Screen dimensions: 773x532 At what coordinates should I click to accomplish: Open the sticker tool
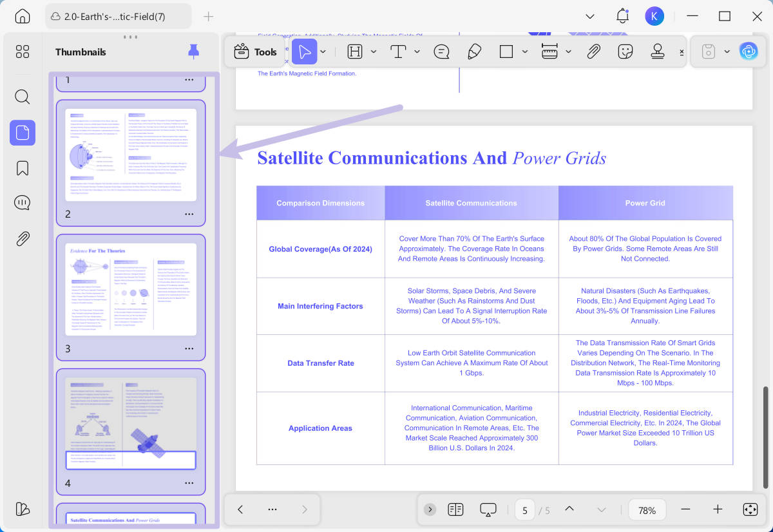(x=625, y=52)
